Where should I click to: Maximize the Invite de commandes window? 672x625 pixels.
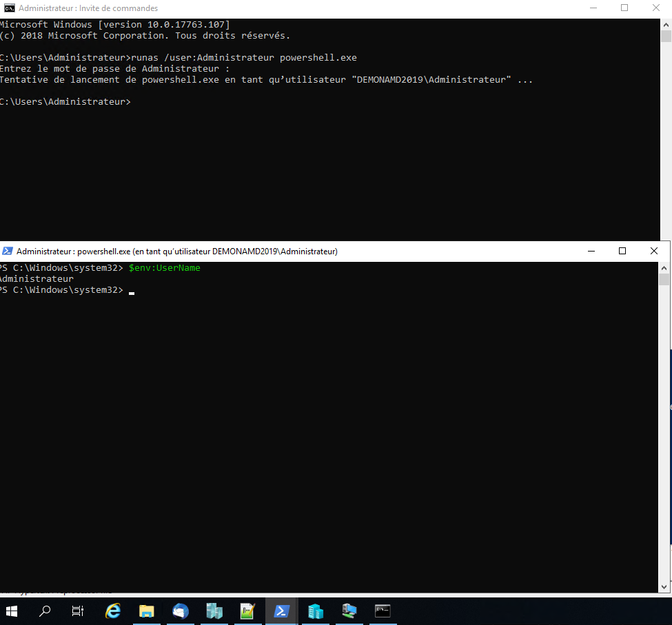(624, 8)
